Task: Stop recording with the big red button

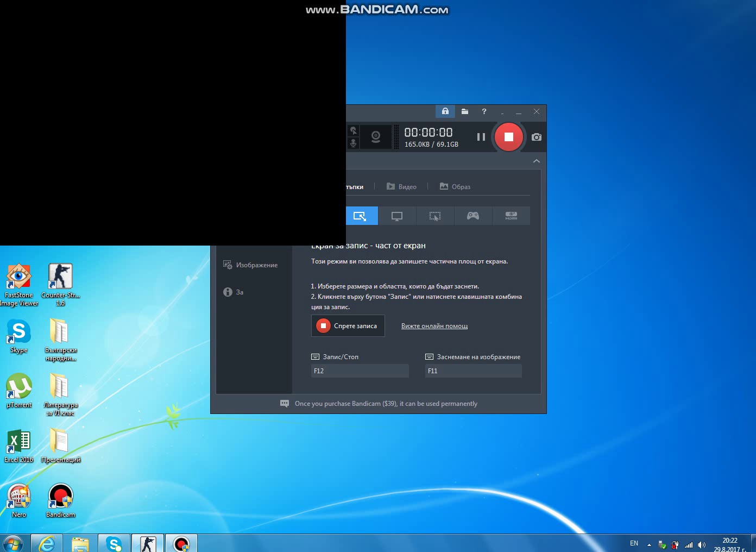Action: tap(508, 137)
